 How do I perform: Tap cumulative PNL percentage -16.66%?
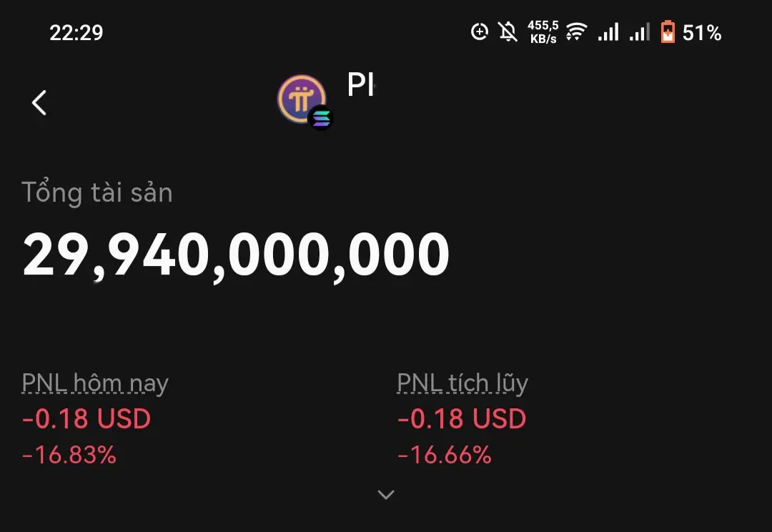coord(444,455)
